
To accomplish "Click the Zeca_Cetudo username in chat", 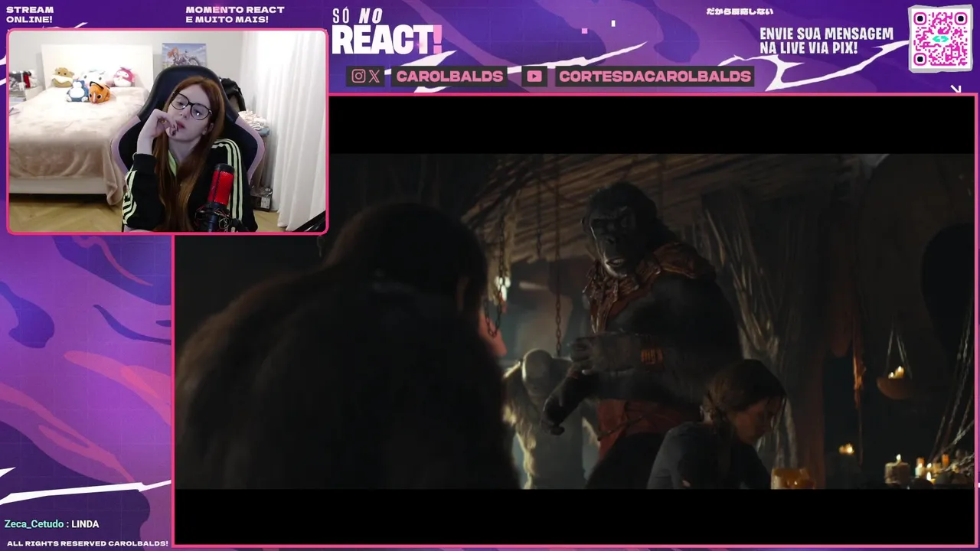I will 34,524.
